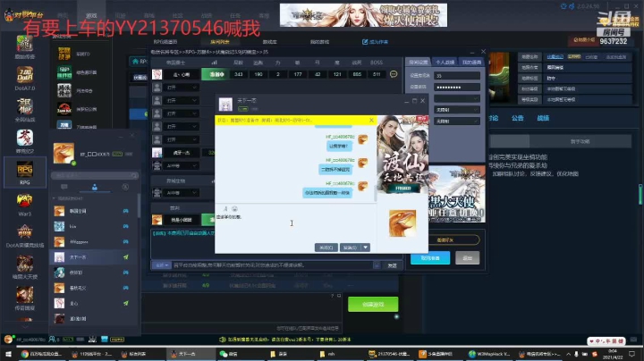The image size is (644, 361).
Task: Open the 战绩 tab on right panel
Action: coord(543,118)
